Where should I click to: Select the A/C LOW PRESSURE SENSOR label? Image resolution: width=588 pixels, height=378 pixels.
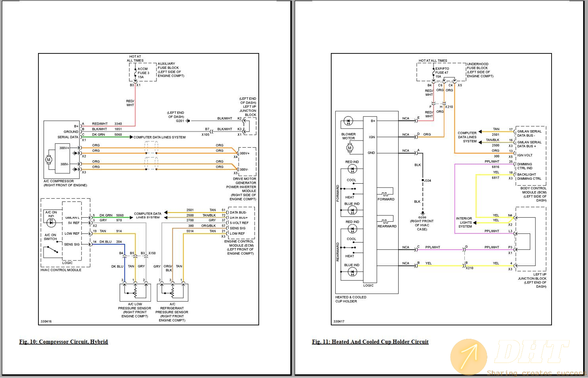134,310
